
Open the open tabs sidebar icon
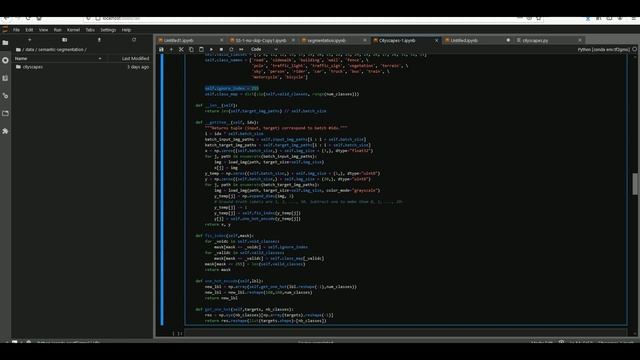(x=5, y=113)
